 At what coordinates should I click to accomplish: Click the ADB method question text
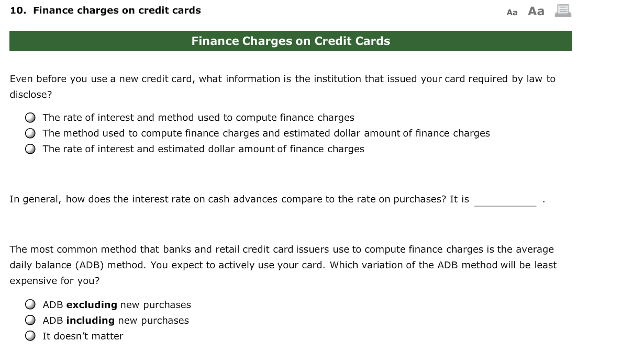point(283,265)
